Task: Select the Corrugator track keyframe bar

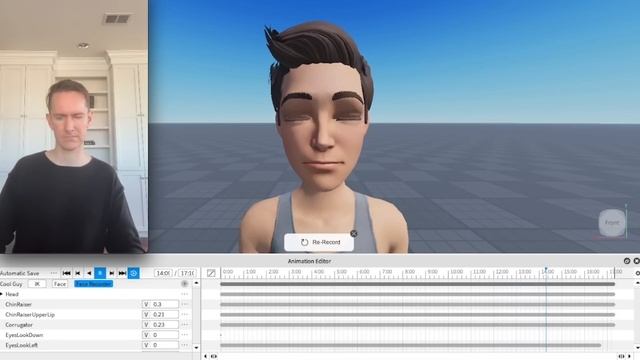Action: click(x=417, y=324)
